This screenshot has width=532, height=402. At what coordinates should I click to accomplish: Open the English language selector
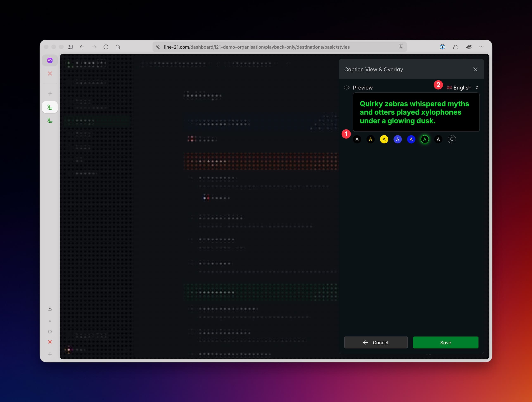tap(462, 88)
